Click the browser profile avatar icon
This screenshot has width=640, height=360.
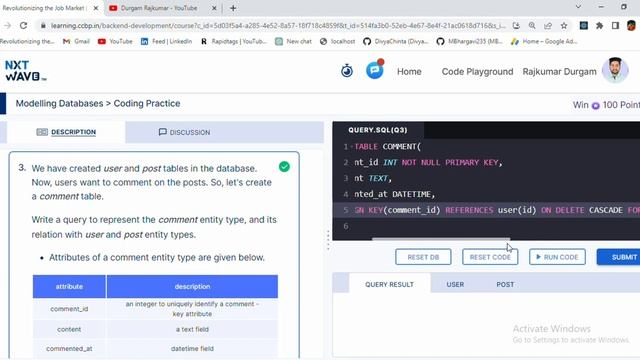pos(632,25)
